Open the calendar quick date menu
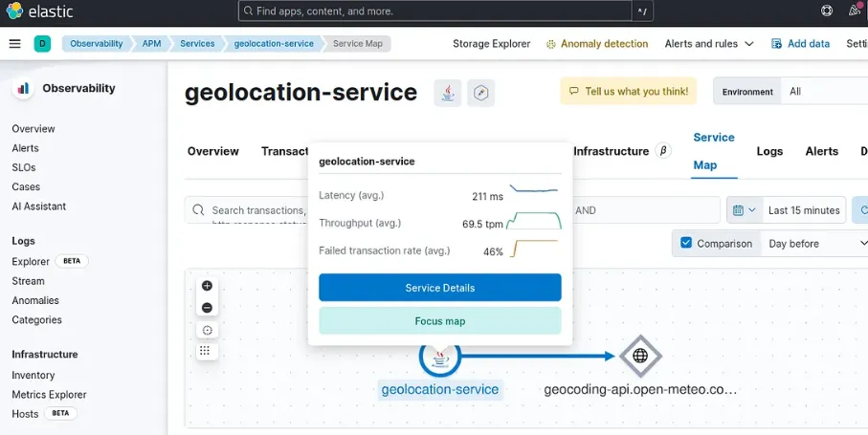Image resolution: width=868 pixels, height=435 pixels. pos(744,210)
